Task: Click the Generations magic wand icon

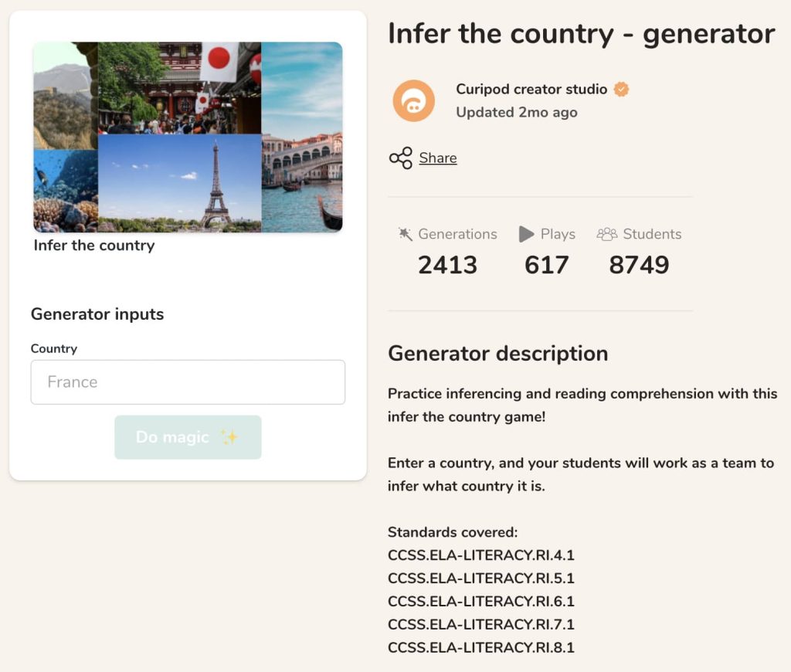Action: pos(405,234)
